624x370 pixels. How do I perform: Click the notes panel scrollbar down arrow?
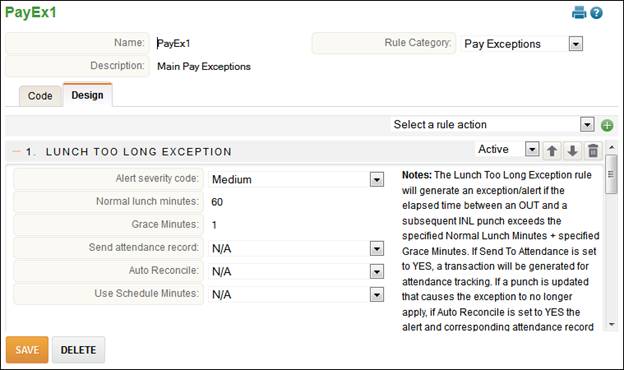point(611,325)
